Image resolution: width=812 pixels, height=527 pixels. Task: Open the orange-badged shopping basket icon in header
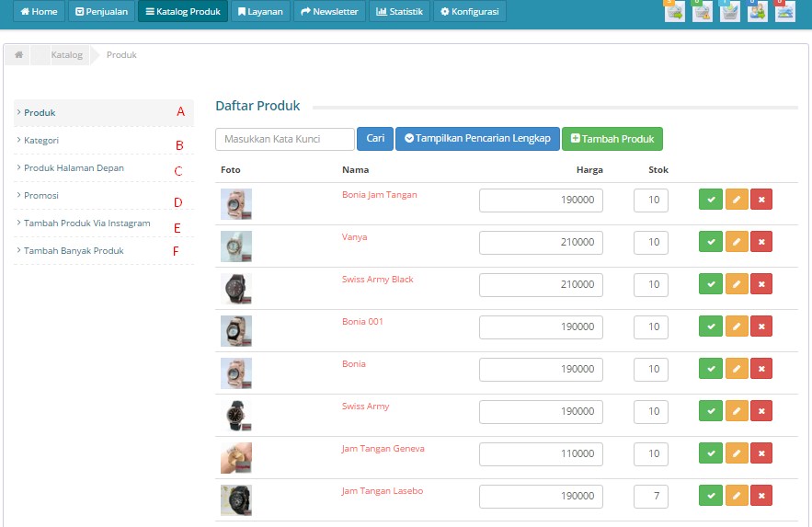[674, 11]
